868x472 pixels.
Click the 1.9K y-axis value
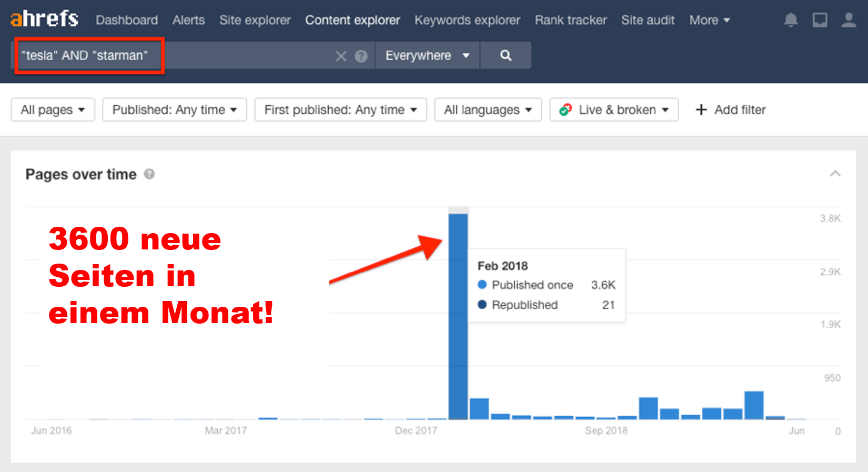pos(830,325)
